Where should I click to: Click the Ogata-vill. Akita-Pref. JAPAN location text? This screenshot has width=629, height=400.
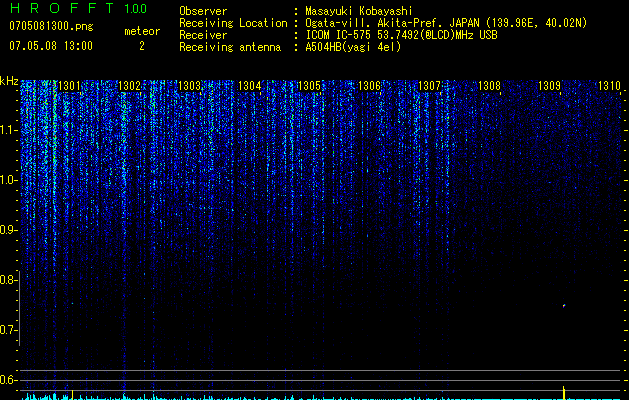pyautogui.click(x=446, y=23)
